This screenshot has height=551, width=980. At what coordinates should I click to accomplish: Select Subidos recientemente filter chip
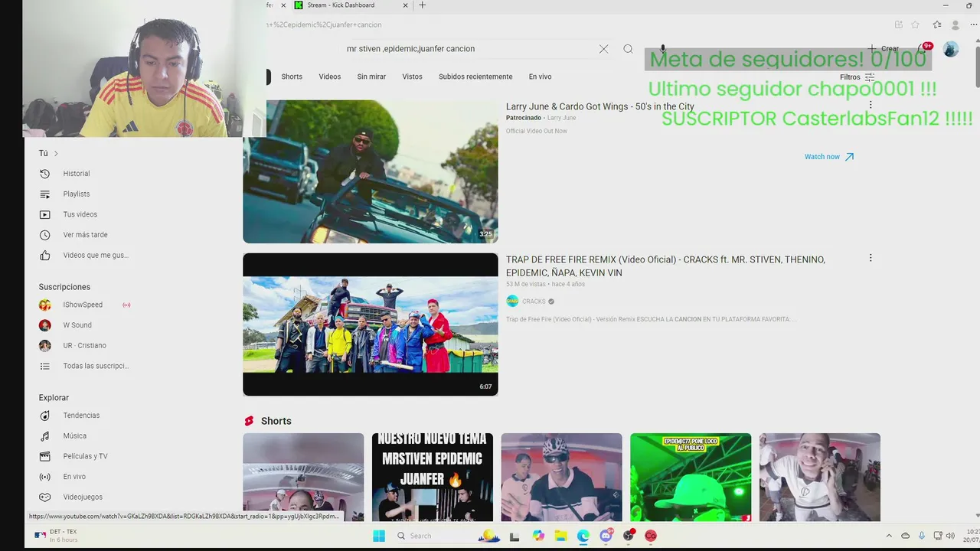point(475,77)
